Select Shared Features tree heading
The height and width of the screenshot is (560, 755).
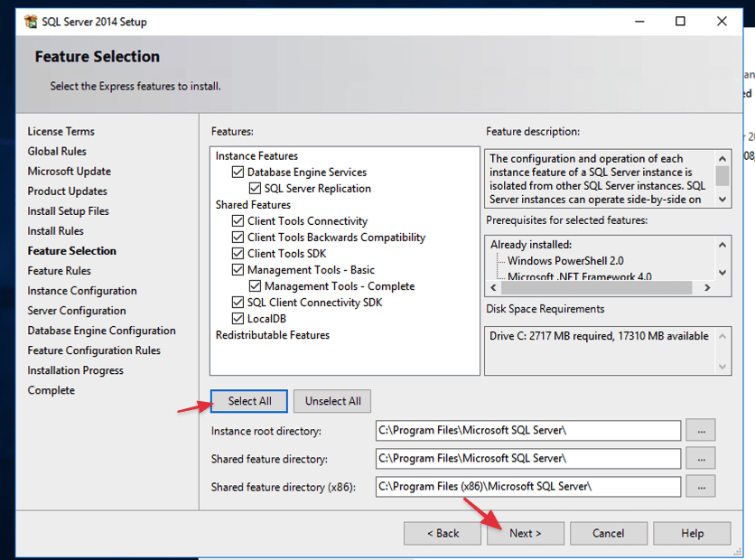tap(253, 205)
